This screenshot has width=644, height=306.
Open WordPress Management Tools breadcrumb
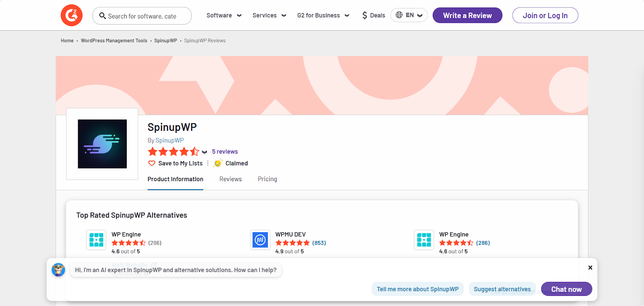tap(114, 41)
